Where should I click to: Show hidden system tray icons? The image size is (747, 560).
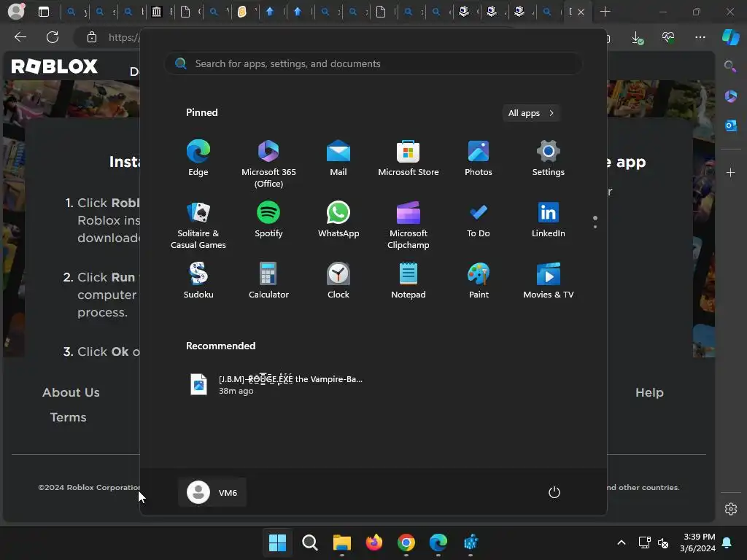622,542
